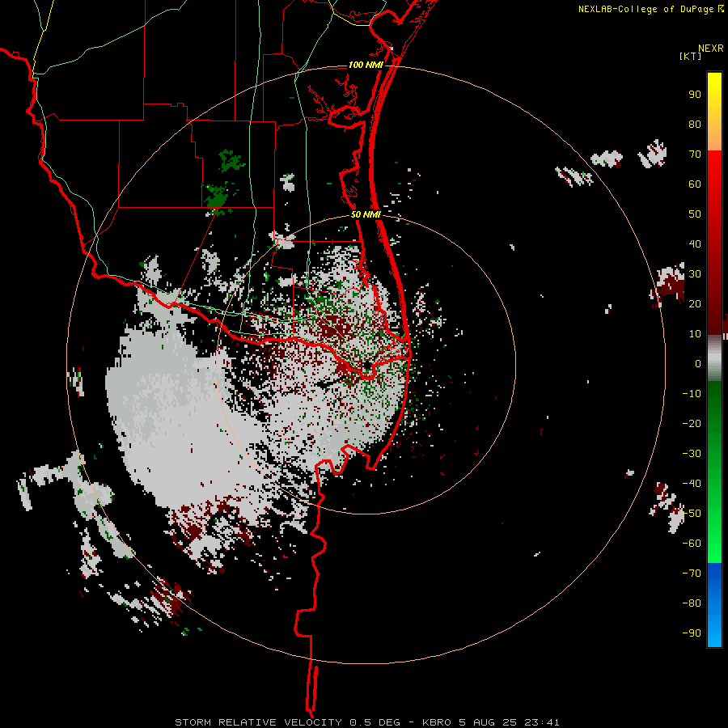The height and width of the screenshot is (728, 728).
Task: Click the 10 value on velocity scale
Action: [695, 334]
